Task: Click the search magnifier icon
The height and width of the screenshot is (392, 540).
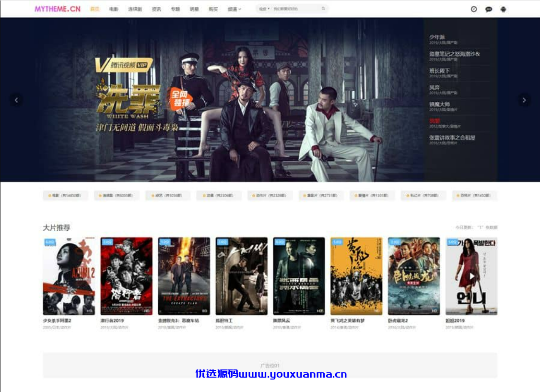Action: (x=323, y=9)
